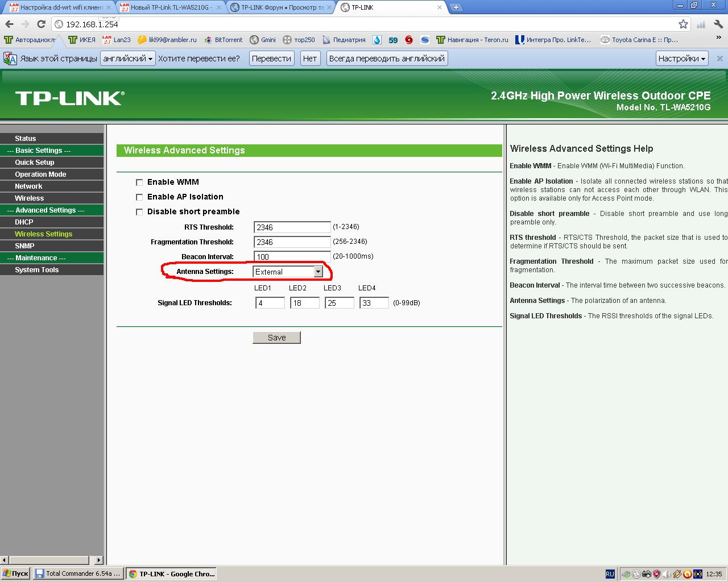
Task: Switch to TP-LINK Форум tab
Action: point(282,7)
